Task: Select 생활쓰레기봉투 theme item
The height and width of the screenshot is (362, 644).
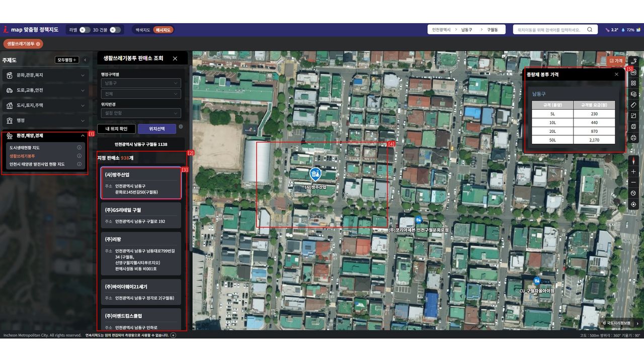Action: pos(22,156)
